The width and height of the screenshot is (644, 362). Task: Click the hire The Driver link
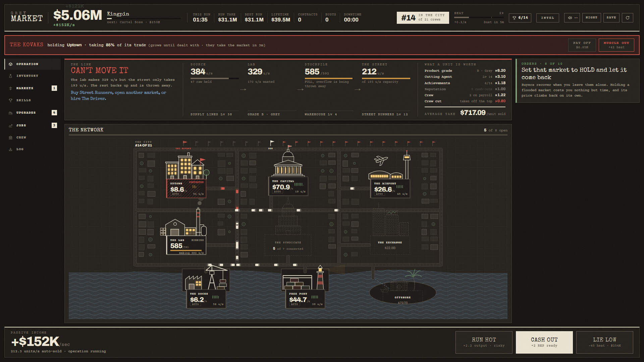pyautogui.click(x=88, y=99)
